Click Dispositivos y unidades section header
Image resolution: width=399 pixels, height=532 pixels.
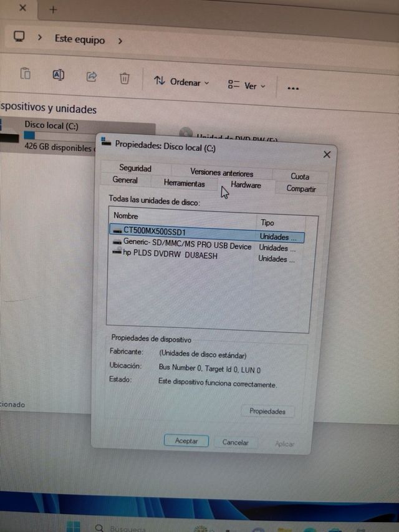pyautogui.click(x=48, y=108)
